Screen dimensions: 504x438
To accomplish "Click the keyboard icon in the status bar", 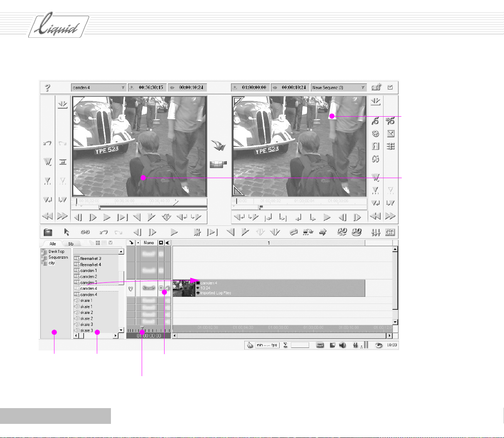I will click(x=320, y=345).
